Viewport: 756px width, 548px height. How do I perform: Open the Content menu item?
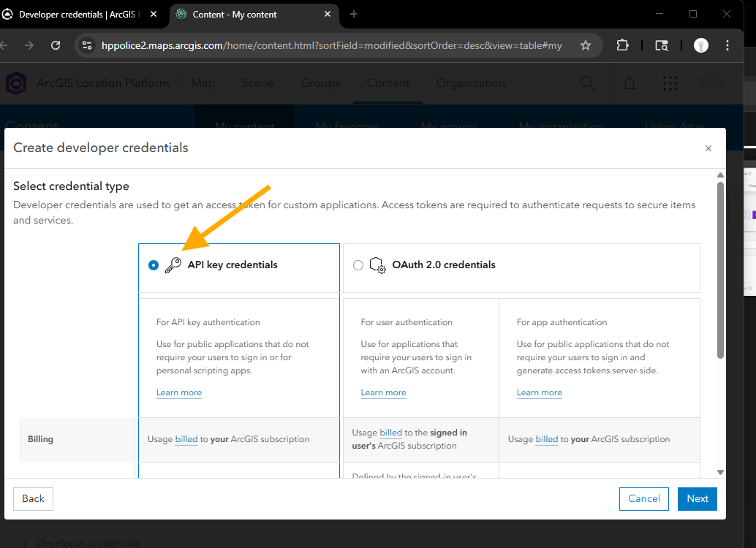[x=388, y=83]
